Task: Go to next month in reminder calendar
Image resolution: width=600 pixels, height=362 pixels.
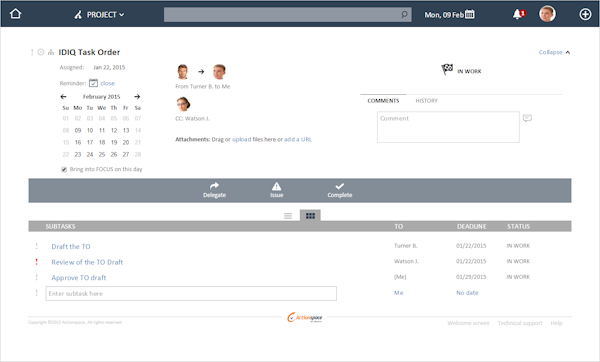Action: 137,96
